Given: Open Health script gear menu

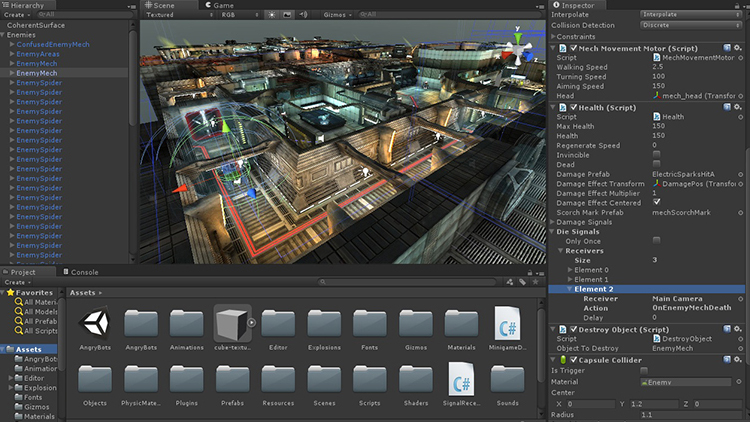Looking at the screenshot, I should pyautogui.click(x=738, y=107).
